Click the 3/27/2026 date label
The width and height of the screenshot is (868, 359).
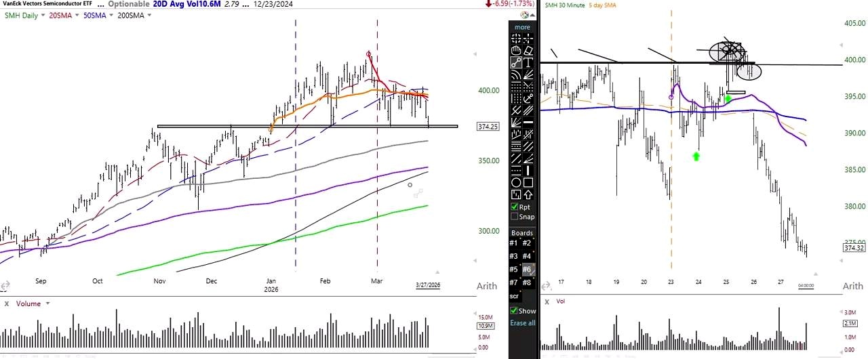(x=428, y=285)
